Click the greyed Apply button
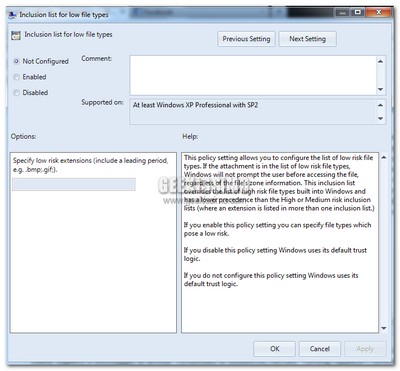 tap(365, 349)
